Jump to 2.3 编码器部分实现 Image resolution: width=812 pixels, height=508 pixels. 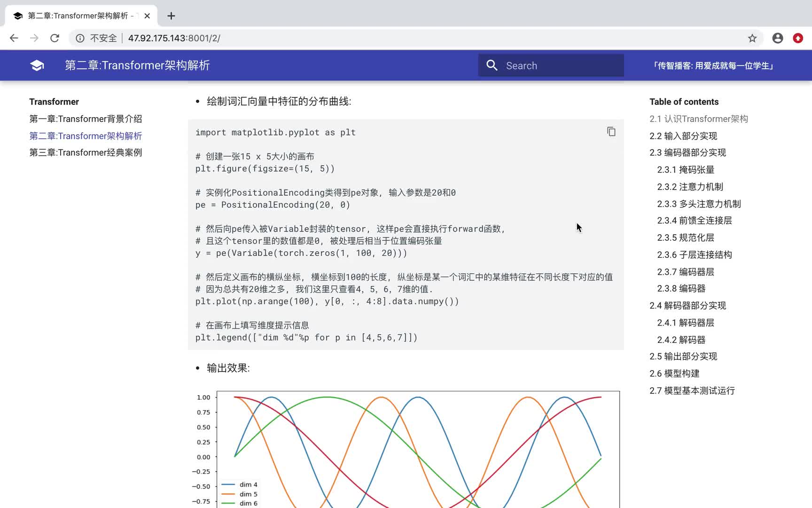click(688, 152)
